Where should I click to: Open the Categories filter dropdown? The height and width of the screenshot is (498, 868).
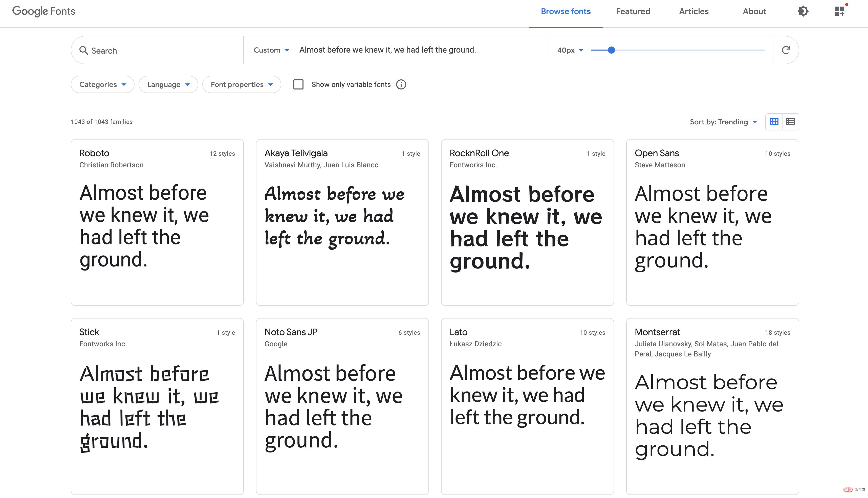103,84
